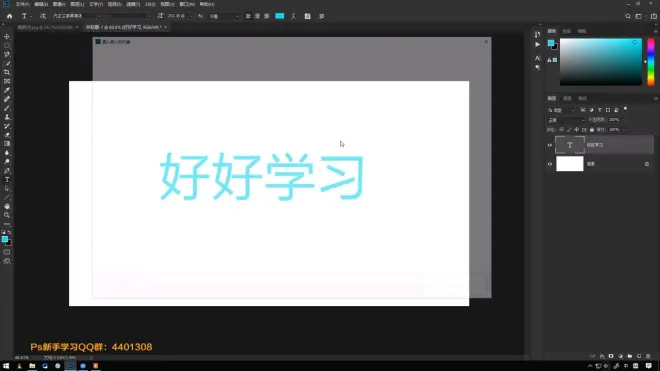Viewport: 660px width, 371px height.
Task: Select the Hand tool
Action: (7, 206)
